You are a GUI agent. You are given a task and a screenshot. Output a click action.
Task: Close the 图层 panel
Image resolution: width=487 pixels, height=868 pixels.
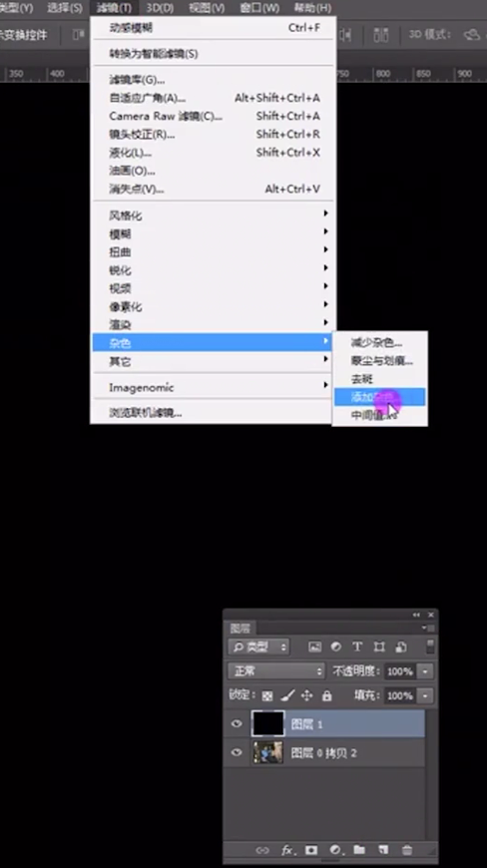pyautogui.click(x=431, y=615)
